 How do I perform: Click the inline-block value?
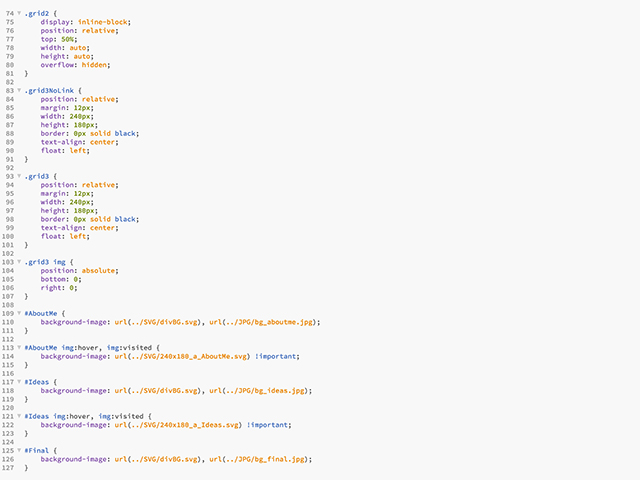[102, 22]
